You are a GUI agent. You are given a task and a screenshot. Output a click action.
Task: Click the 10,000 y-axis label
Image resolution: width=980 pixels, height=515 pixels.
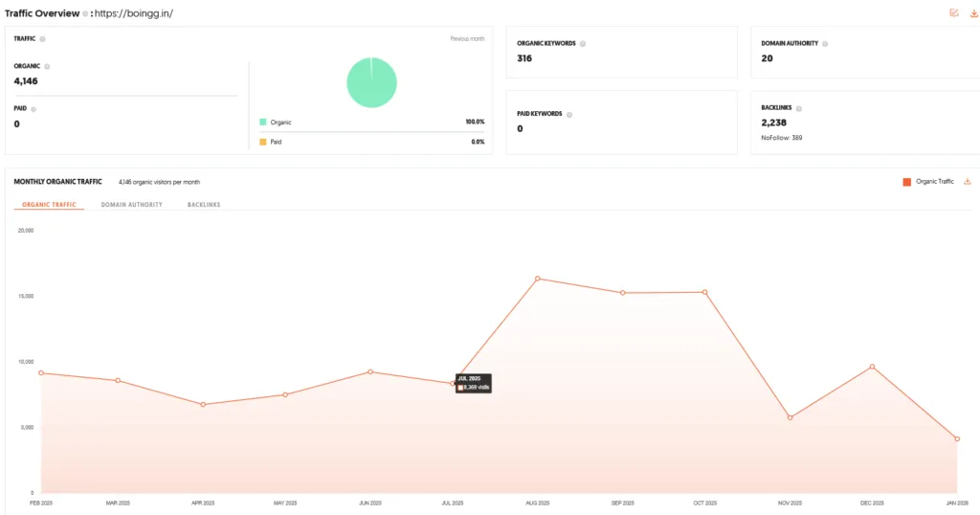pyautogui.click(x=26, y=362)
